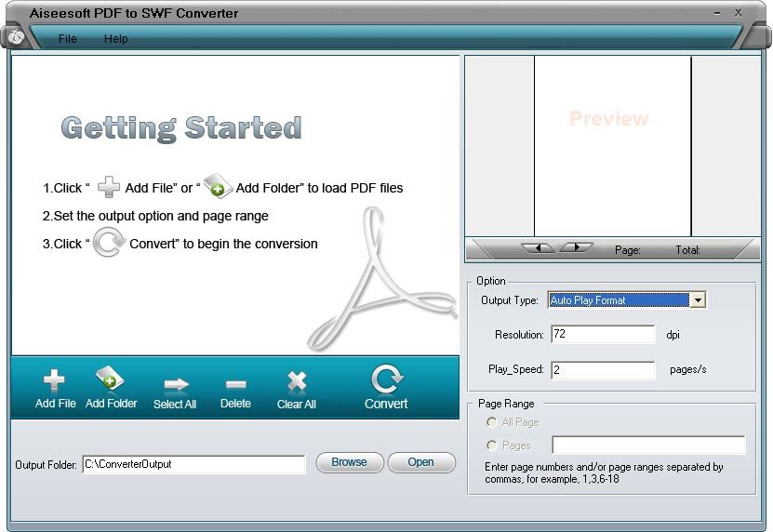Go to next preview page arrow
This screenshot has height=532, width=773.
576,248
